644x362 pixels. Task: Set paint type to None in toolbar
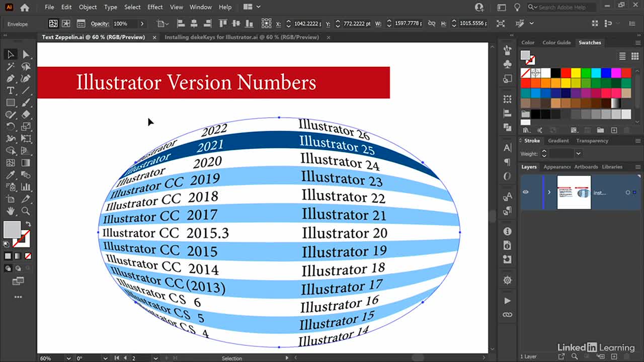pos(28,256)
